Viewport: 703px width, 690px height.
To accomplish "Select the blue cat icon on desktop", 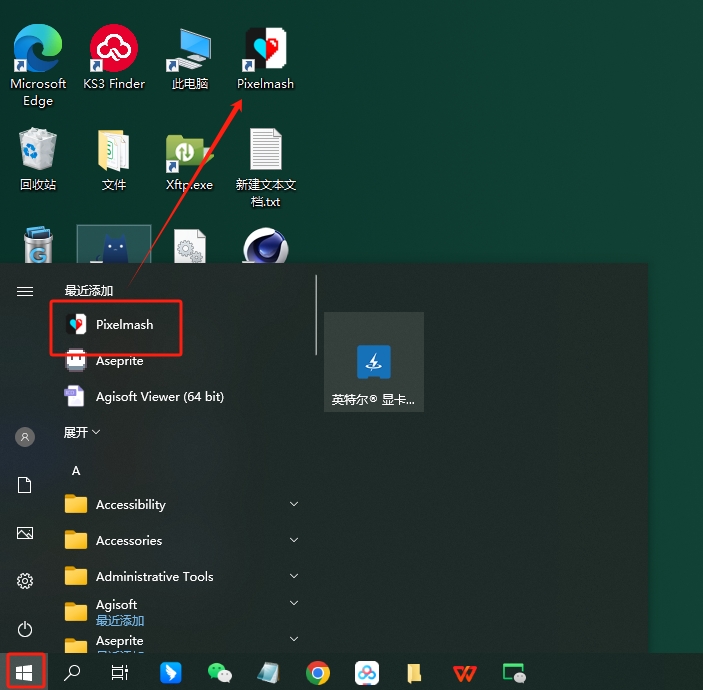I will click(x=114, y=244).
